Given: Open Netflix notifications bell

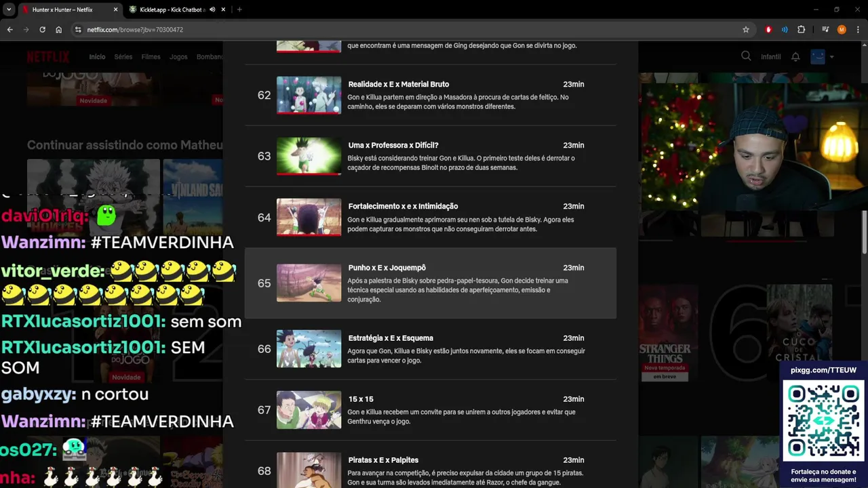Looking at the screenshot, I should 795,57.
